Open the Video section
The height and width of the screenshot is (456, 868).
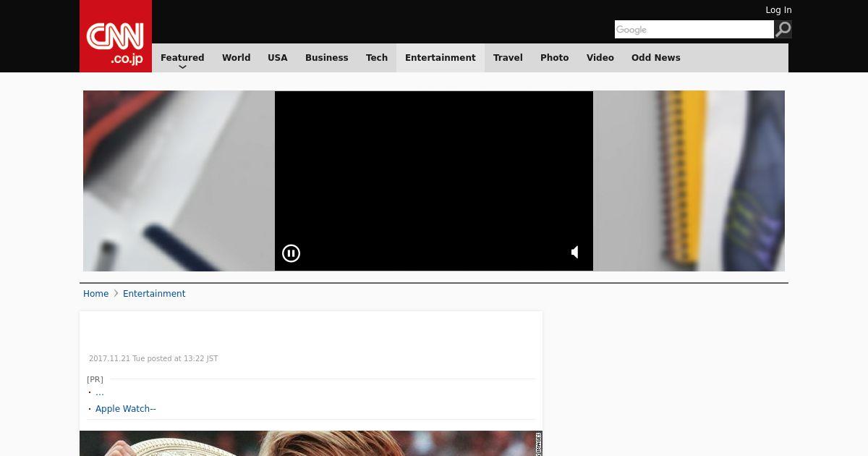point(600,58)
